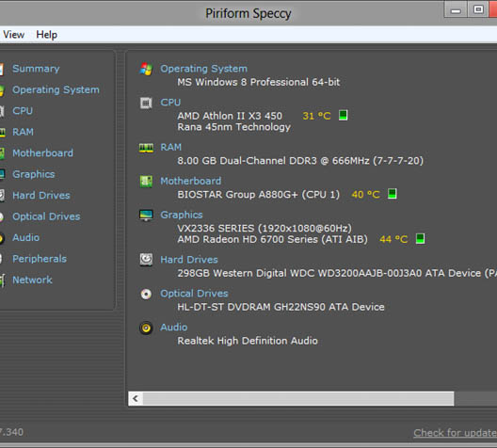Show Optical Drives from the sidebar
The image size is (497, 448).
point(46,216)
